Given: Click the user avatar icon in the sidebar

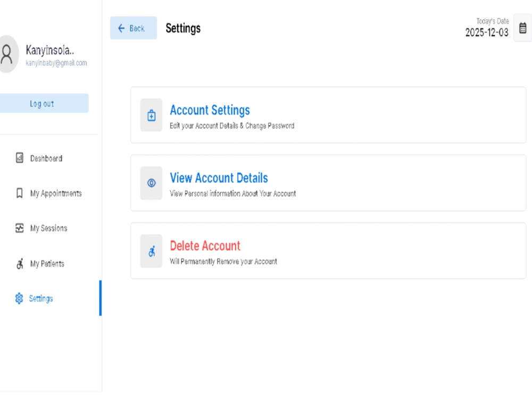Looking at the screenshot, I should [7, 54].
